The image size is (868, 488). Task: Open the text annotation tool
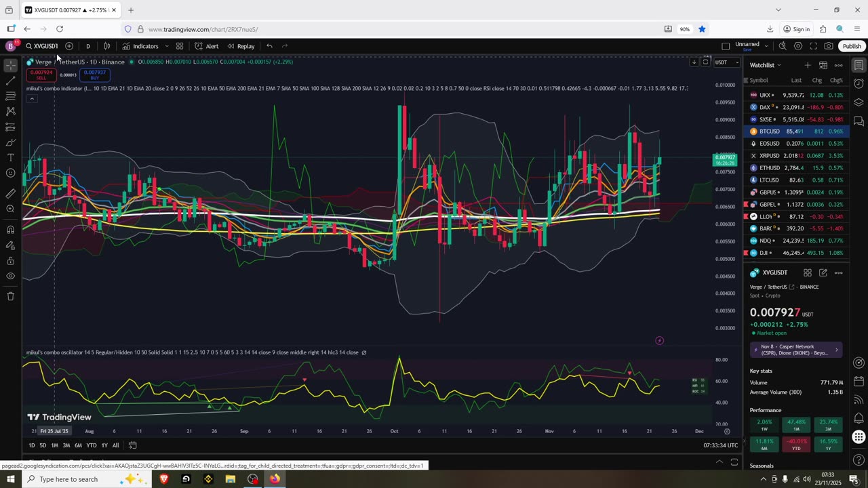tap(10, 158)
